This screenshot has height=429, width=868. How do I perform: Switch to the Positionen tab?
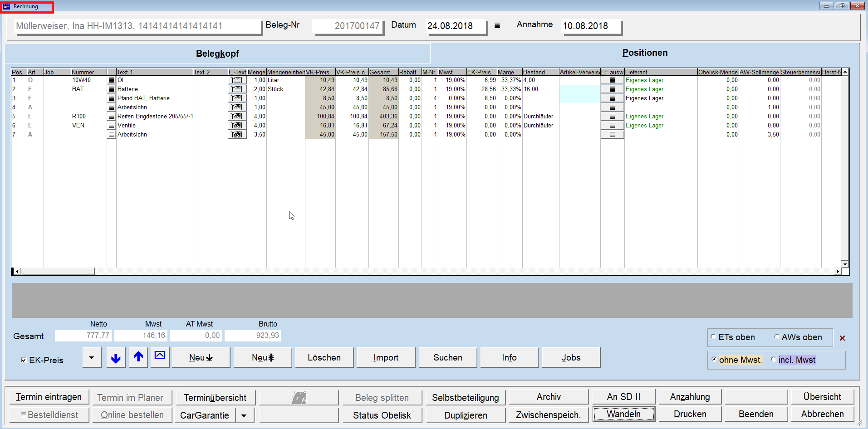coord(645,53)
